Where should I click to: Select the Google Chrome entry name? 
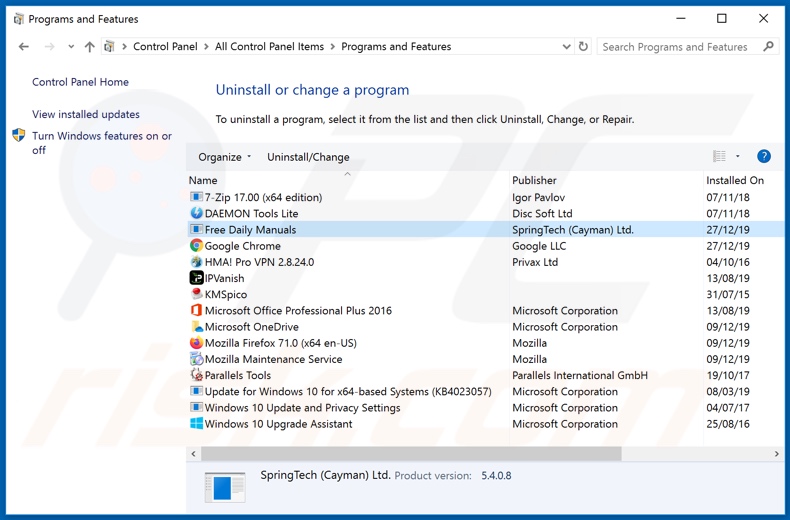pos(242,245)
